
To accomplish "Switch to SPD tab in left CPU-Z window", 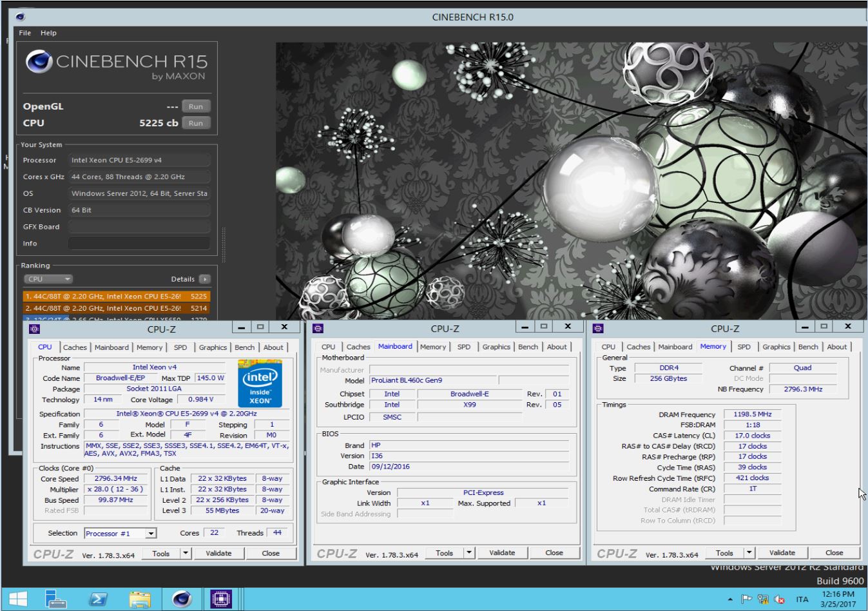I will click(x=180, y=347).
